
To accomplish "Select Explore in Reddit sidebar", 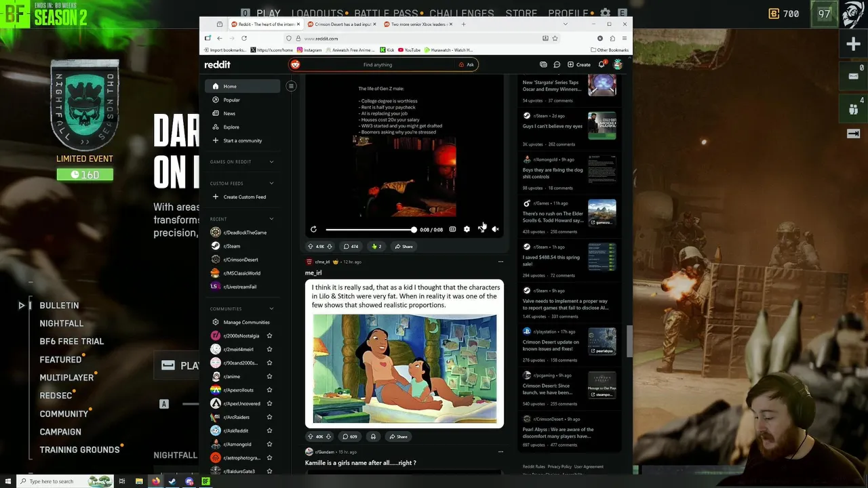I will click(x=242, y=127).
